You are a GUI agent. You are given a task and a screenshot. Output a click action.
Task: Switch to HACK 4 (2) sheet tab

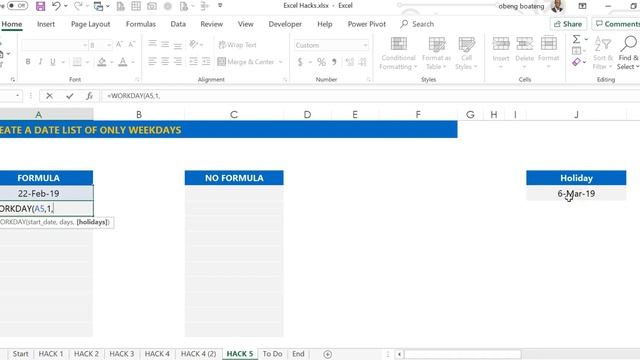[x=198, y=354]
